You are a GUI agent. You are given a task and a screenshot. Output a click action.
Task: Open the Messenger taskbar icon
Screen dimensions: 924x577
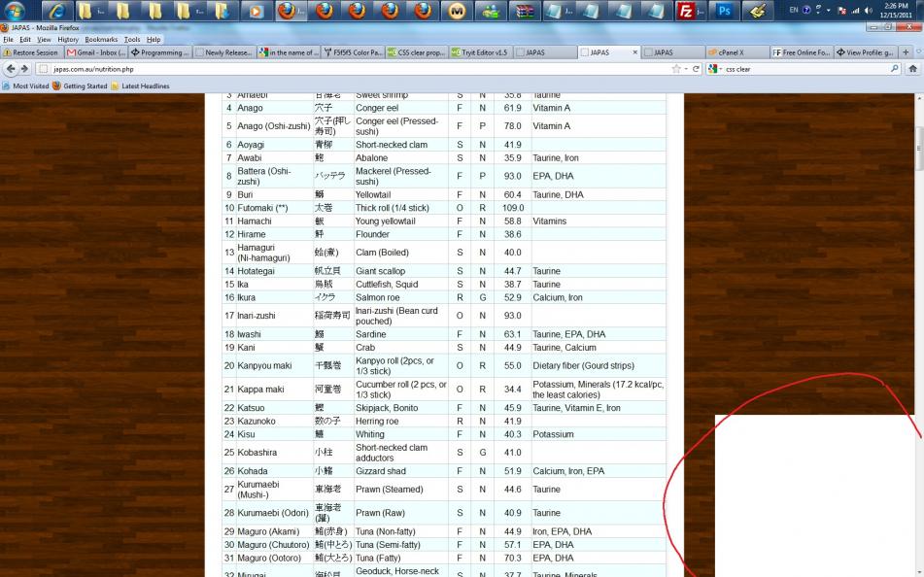491,11
